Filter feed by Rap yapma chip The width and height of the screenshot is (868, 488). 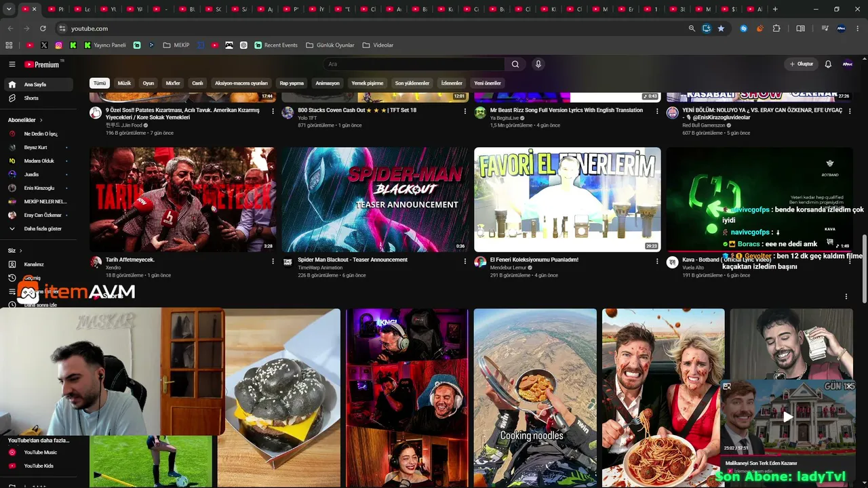click(292, 83)
